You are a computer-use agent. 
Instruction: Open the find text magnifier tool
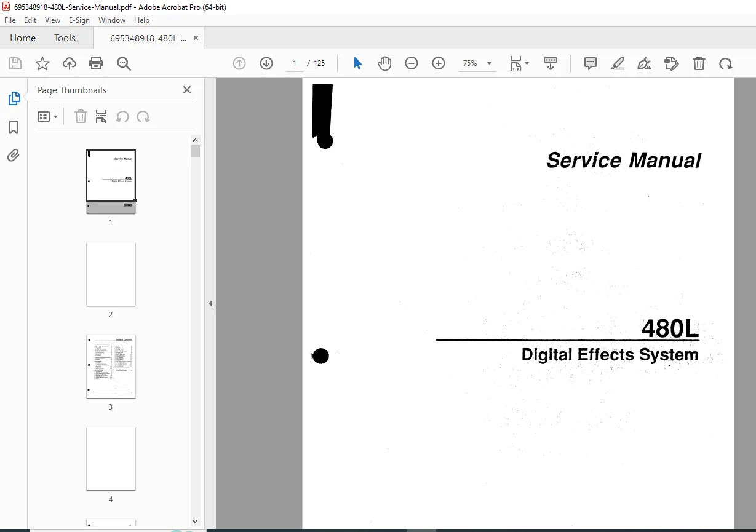(x=124, y=63)
